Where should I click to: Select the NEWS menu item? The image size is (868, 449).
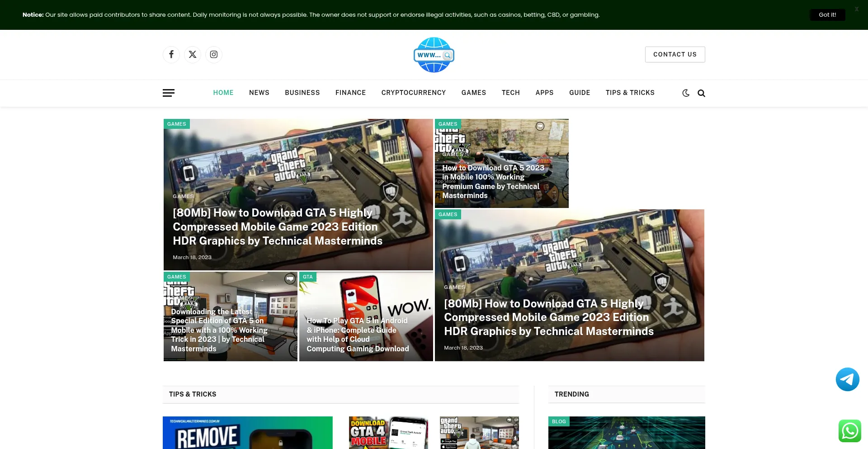259,93
